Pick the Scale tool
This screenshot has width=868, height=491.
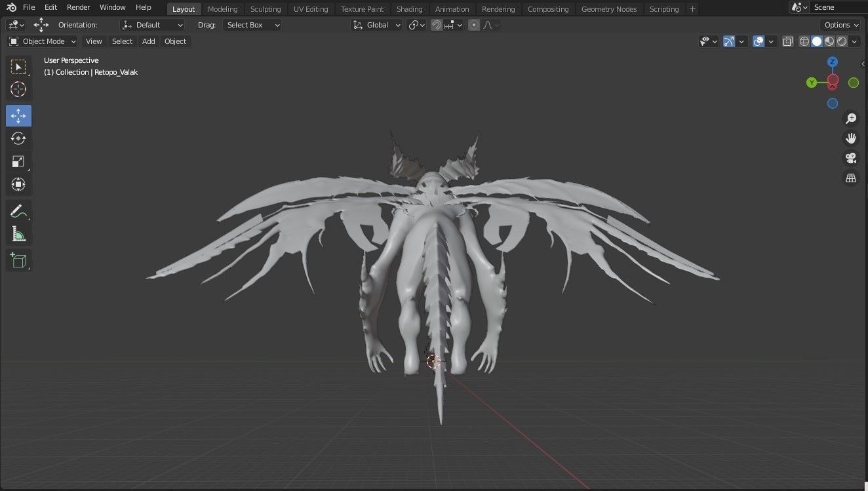pyautogui.click(x=18, y=161)
